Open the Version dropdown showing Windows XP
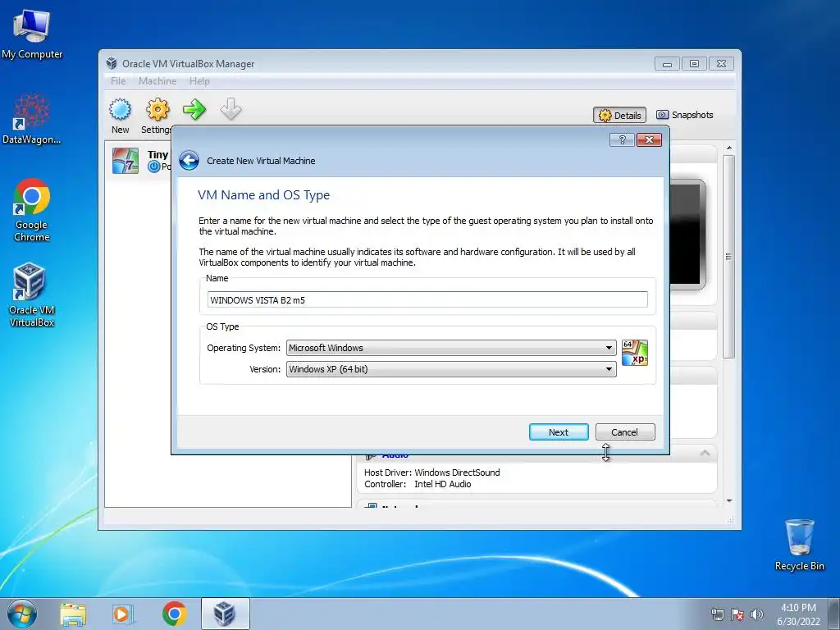 [451, 369]
